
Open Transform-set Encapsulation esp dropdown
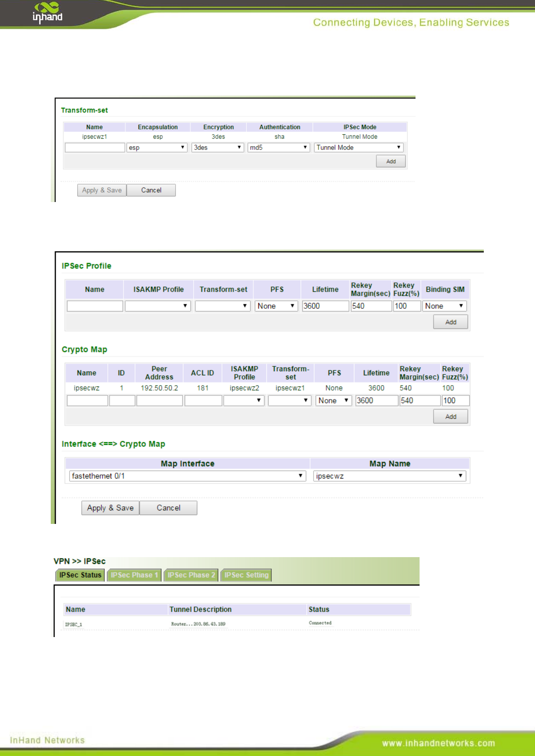coord(157,147)
